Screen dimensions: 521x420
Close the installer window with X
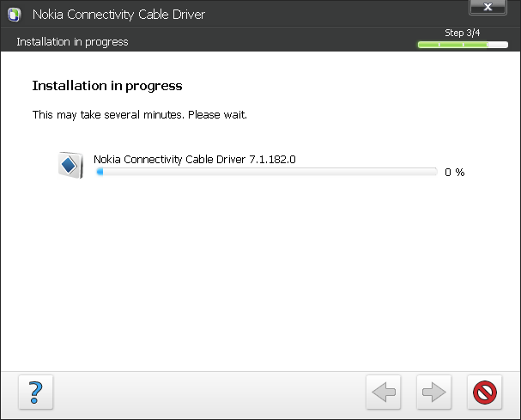pyautogui.click(x=488, y=9)
